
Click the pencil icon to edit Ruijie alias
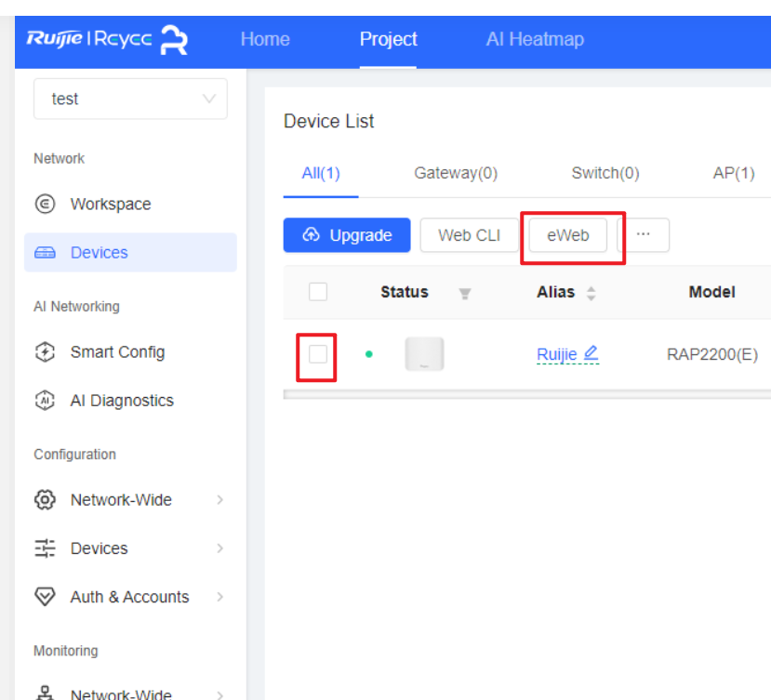pos(591,353)
